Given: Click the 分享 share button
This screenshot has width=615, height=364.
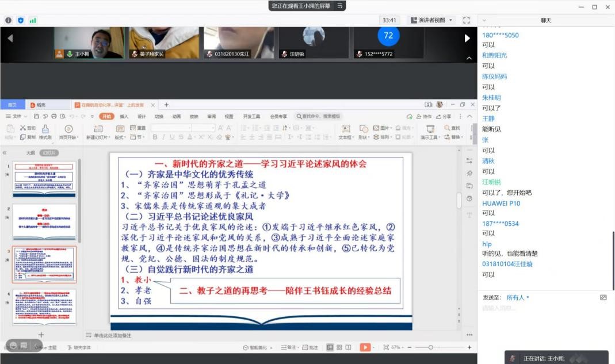Looking at the screenshot, I should 444,116.
